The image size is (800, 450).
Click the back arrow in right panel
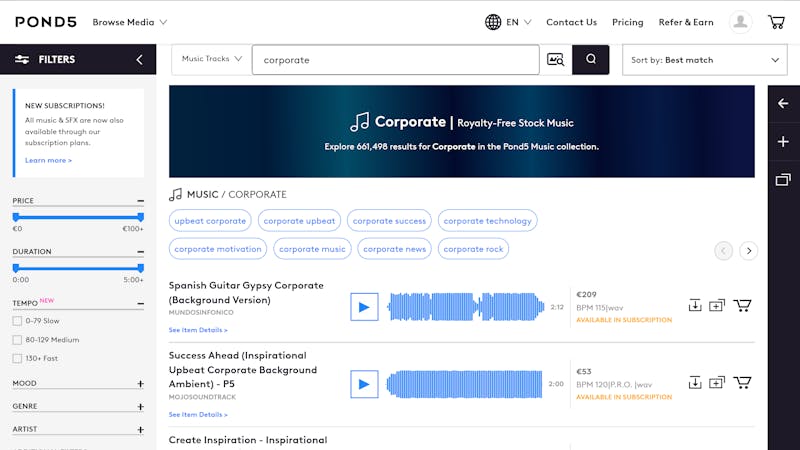pyautogui.click(x=783, y=104)
